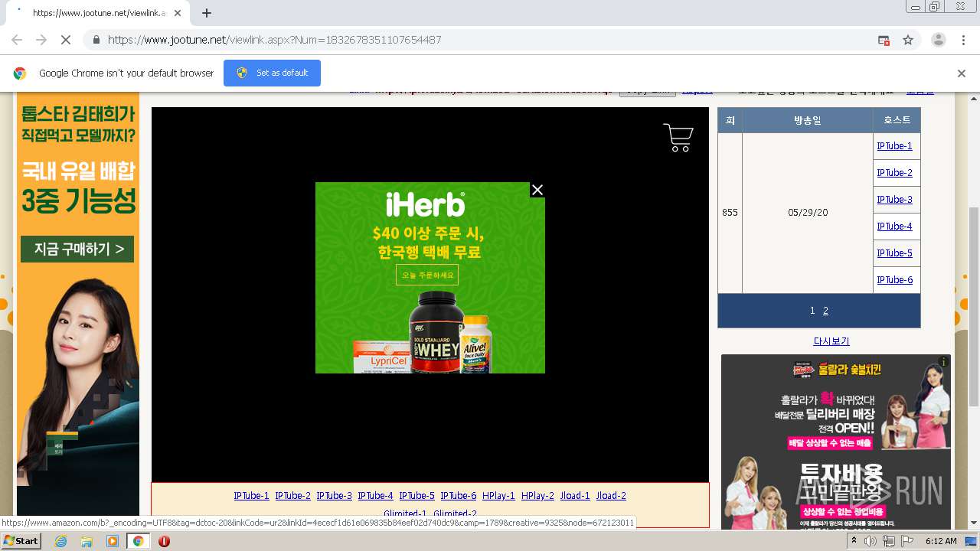
Task: Click the network tray icon
Action: (889, 541)
